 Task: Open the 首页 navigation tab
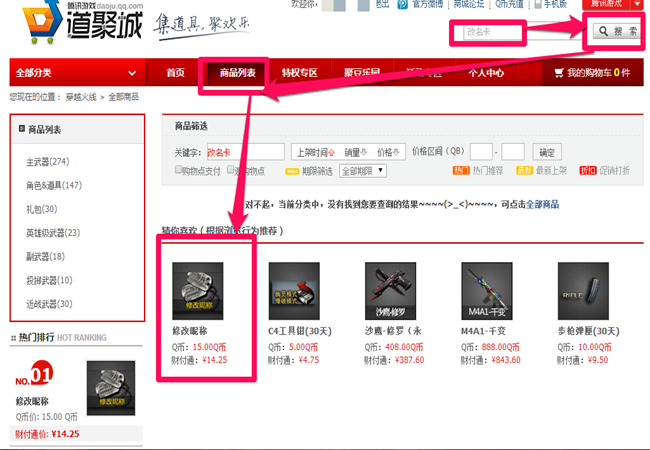pyautogui.click(x=175, y=73)
